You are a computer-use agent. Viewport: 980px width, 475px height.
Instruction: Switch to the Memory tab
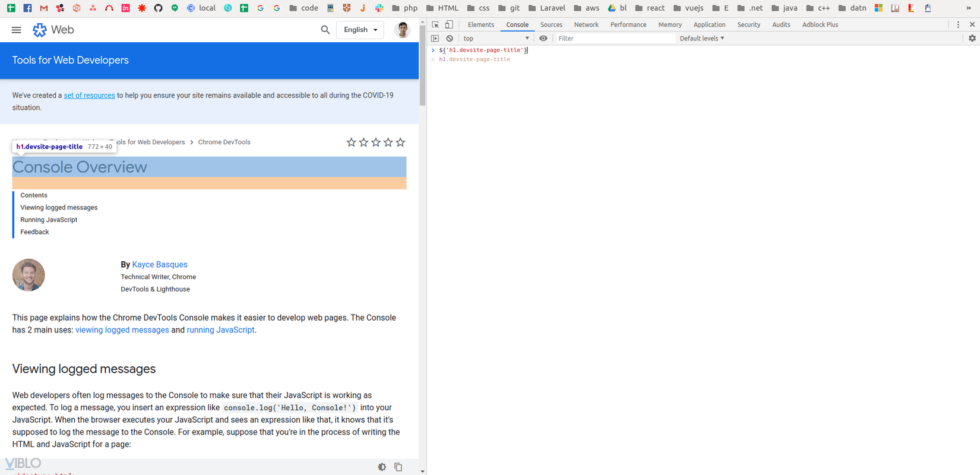pyautogui.click(x=670, y=25)
